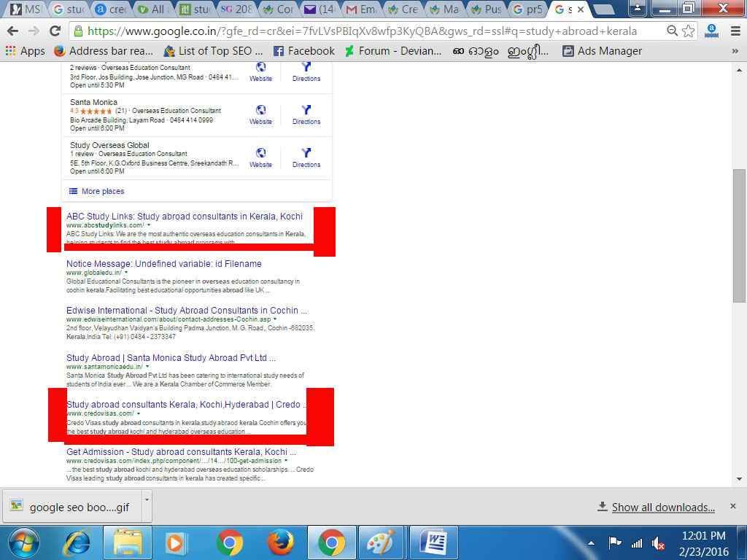This screenshot has width=747, height=560.
Task: Switch to the 'All' browser tab
Action: pos(153,9)
